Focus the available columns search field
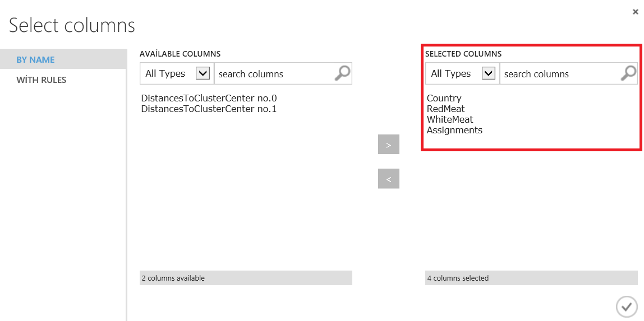The width and height of the screenshot is (644, 321). pos(274,73)
